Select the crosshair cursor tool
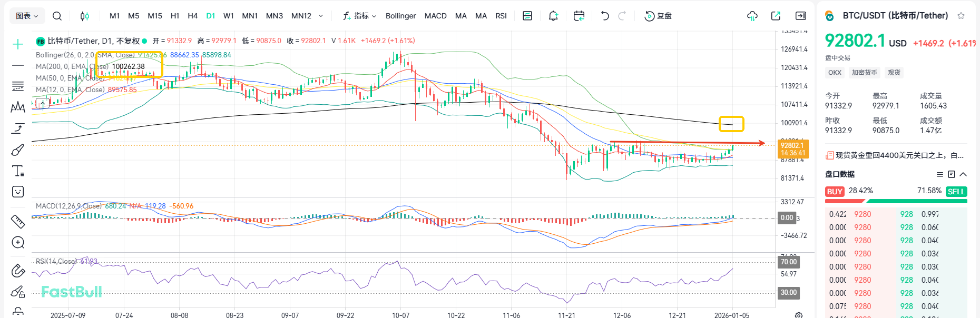The height and width of the screenshot is (318, 980). (18, 44)
